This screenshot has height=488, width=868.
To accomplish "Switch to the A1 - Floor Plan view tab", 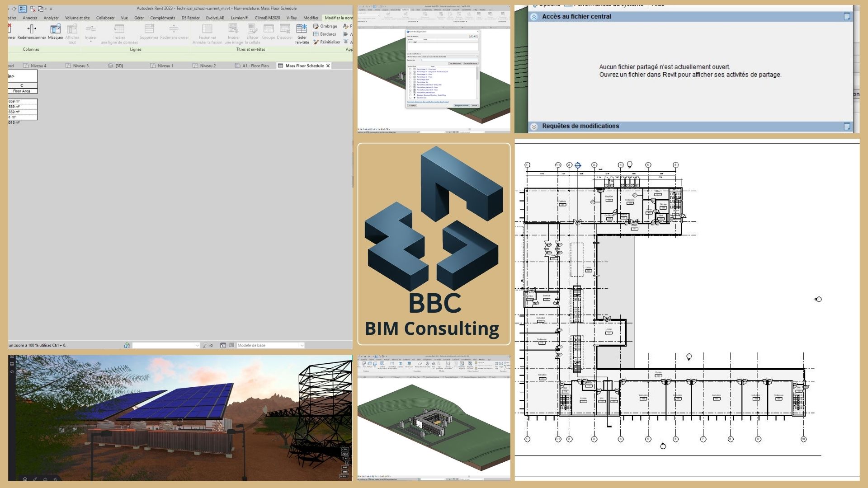I will coord(252,66).
